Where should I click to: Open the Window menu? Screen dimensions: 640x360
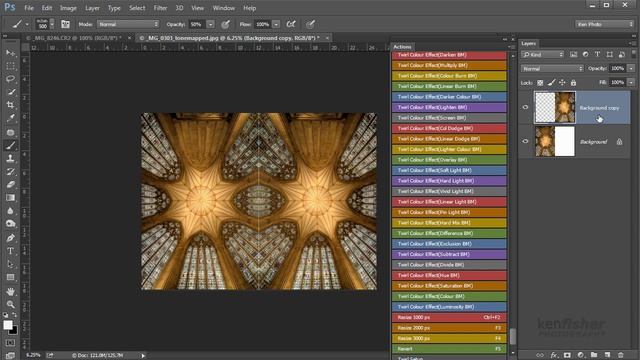pyautogui.click(x=224, y=8)
